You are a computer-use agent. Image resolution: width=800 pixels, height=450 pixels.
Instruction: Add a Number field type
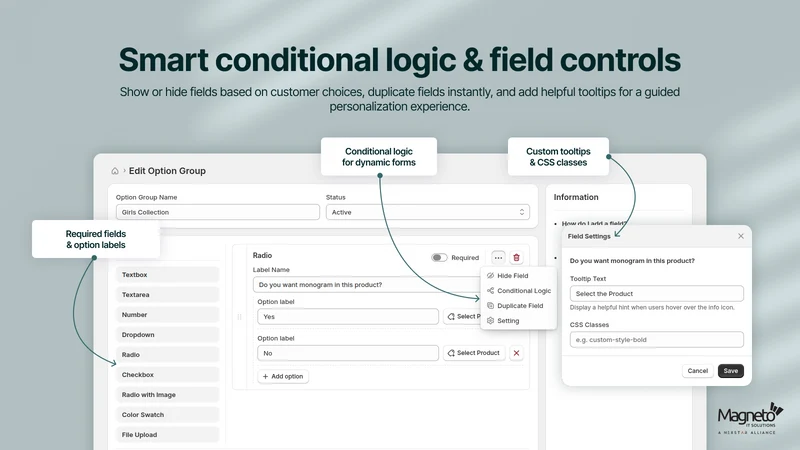[x=167, y=315]
